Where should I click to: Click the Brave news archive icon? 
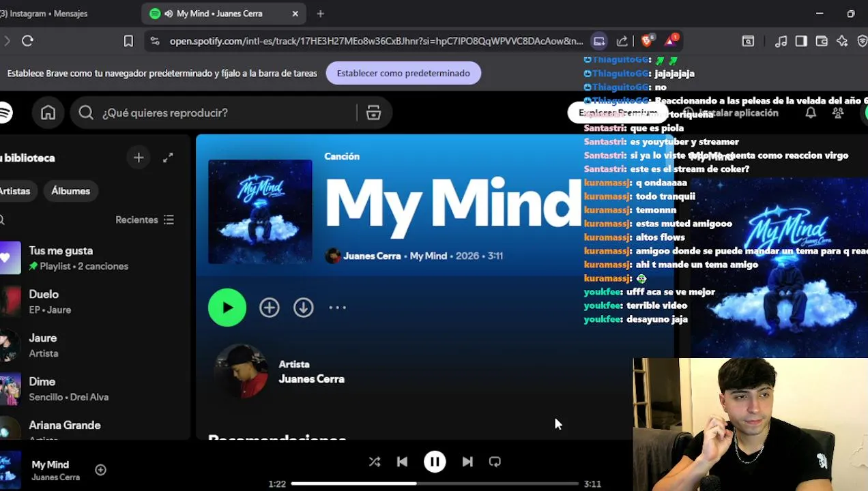tap(748, 41)
